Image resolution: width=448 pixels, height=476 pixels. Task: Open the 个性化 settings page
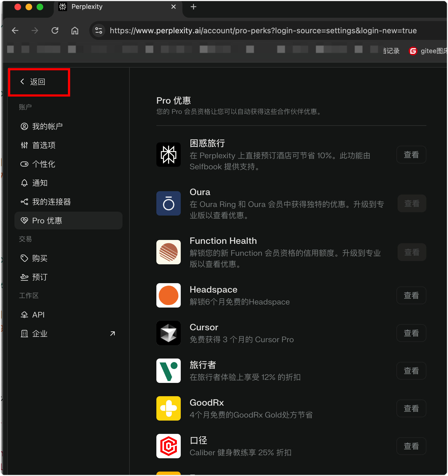click(44, 164)
